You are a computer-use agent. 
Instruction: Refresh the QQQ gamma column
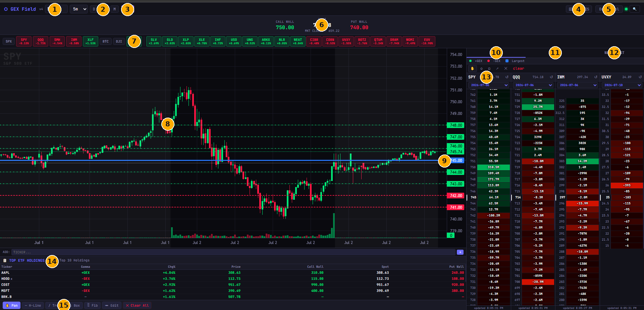[551, 77]
